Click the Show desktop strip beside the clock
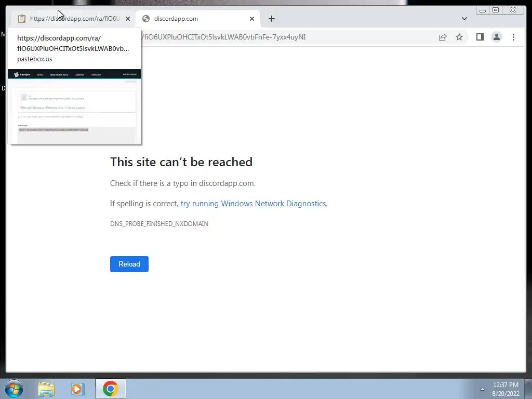Image resolution: width=532 pixels, height=399 pixels. [528, 389]
